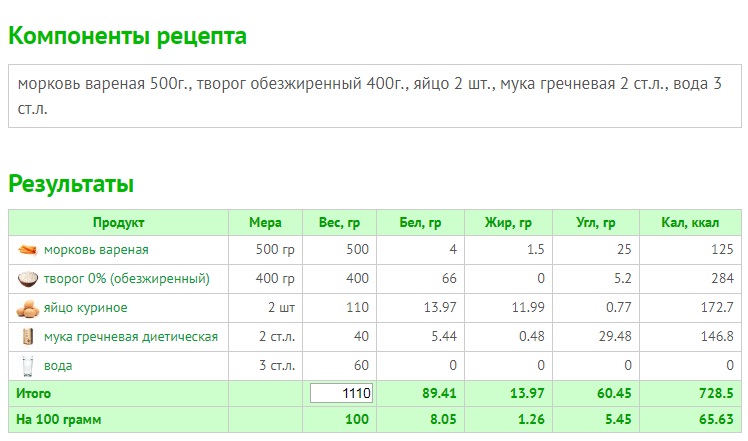Click the Итого row label

pyautogui.click(x=33, y=394)
